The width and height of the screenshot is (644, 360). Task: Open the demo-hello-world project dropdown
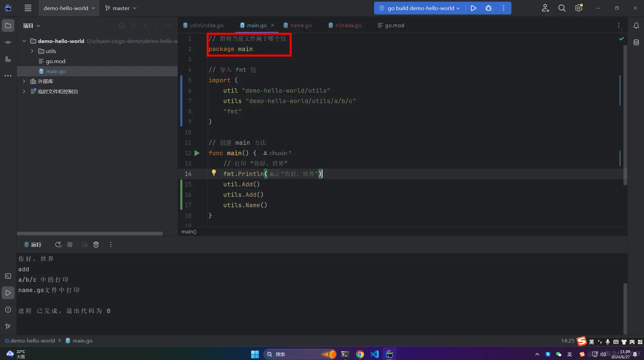tap(69, 8)
